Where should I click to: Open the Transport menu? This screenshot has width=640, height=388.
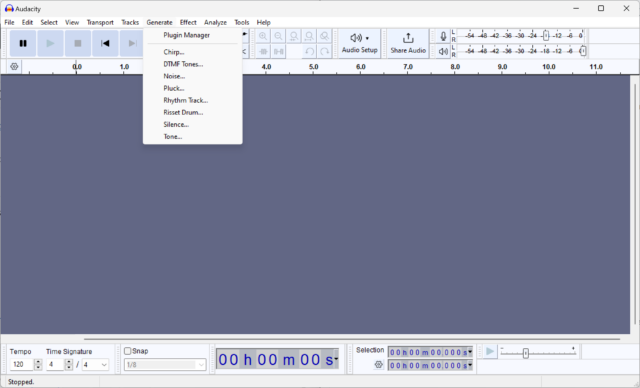(x=100, y=22)
